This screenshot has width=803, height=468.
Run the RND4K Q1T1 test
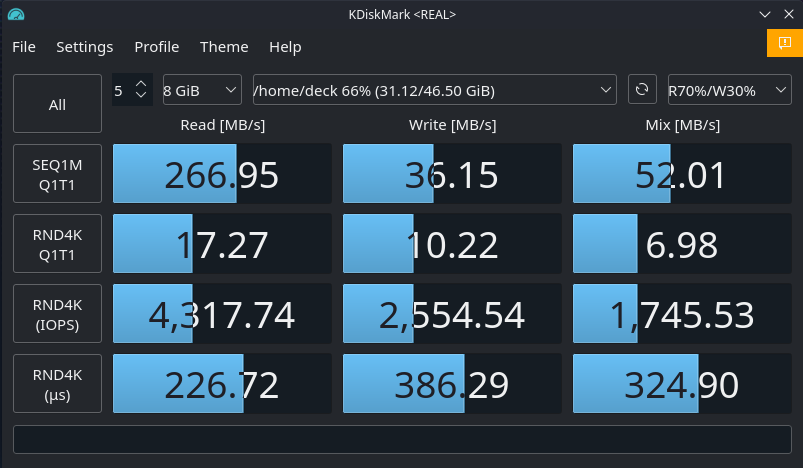(x=57, y=244)
